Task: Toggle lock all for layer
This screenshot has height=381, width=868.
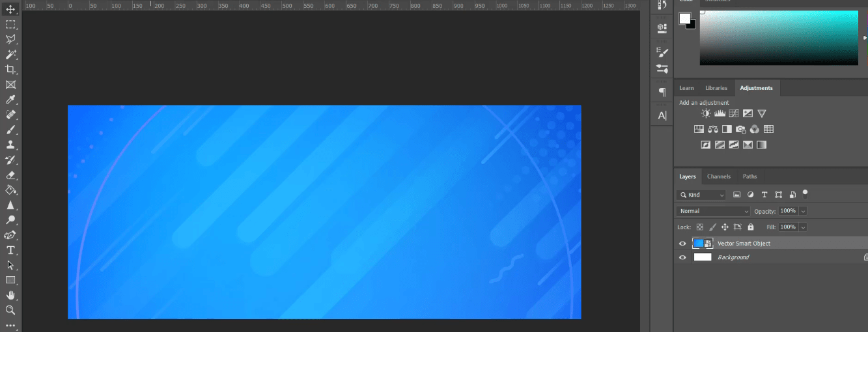Action: pos(751,227)
